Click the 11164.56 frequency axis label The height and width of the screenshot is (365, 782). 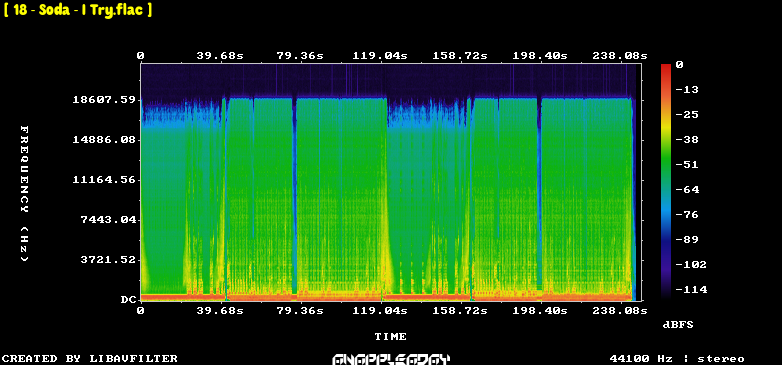[x=104, y=180]
